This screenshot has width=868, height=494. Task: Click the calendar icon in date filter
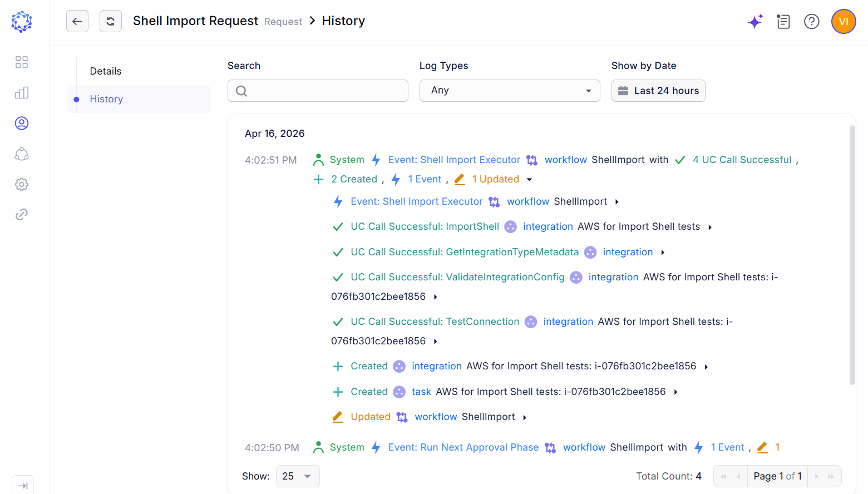(623, 91)
